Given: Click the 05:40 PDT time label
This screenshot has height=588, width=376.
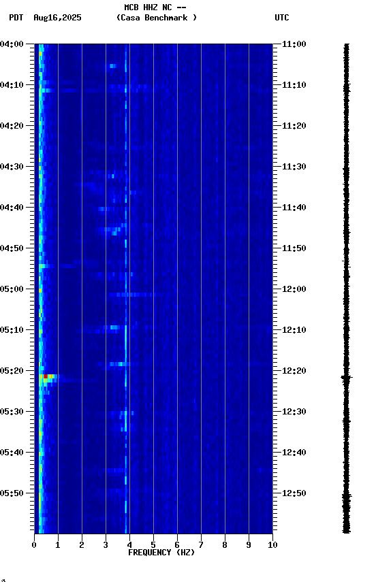Looking at the screenshot, I should [x=12, y=453].
